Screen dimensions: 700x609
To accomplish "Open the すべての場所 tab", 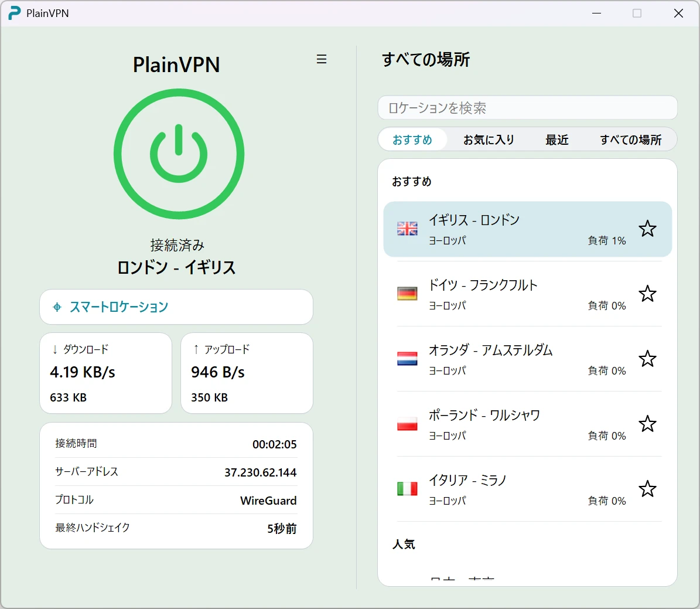I will click(x=630, y=140).
